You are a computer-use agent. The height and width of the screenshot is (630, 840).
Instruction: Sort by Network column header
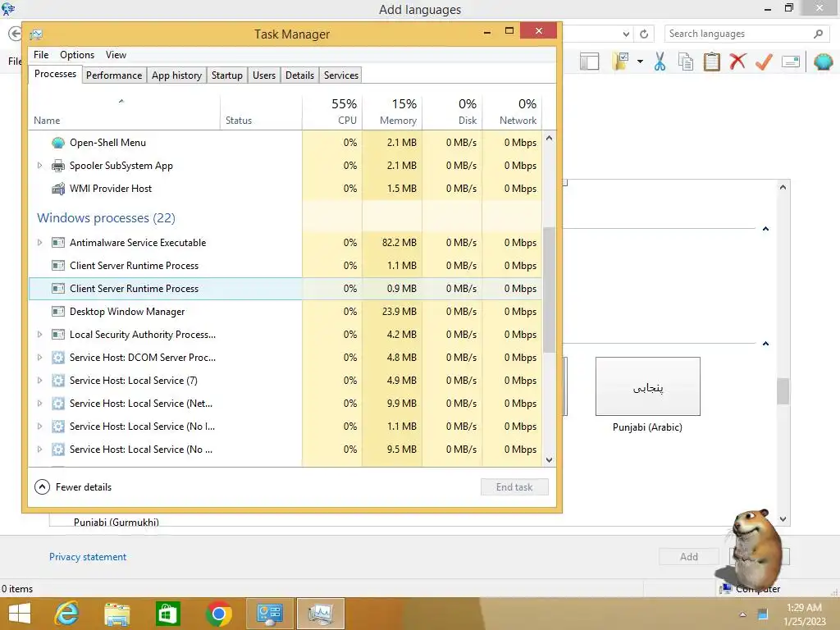513,112
